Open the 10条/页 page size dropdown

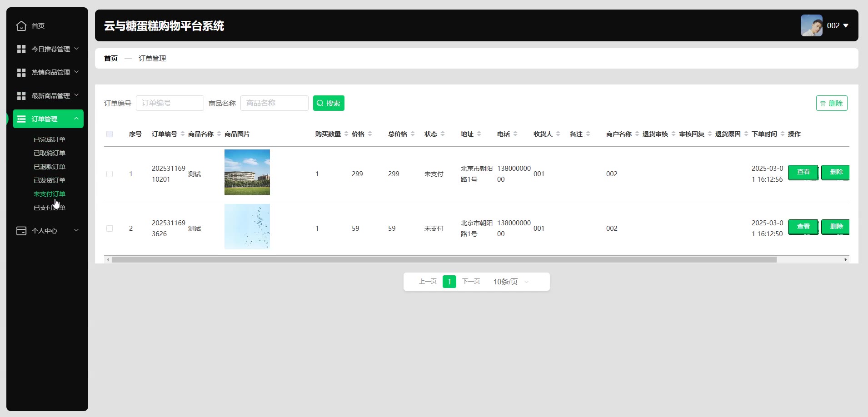tap(511, 282)
